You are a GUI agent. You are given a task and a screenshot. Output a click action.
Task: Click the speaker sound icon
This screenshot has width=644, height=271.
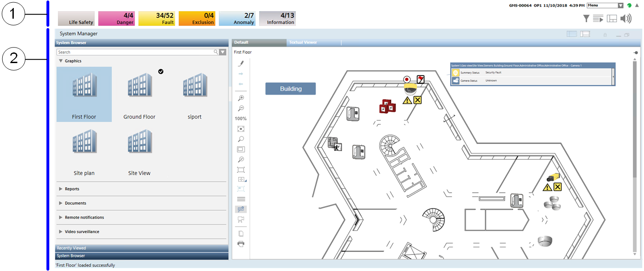coord(626,18)
